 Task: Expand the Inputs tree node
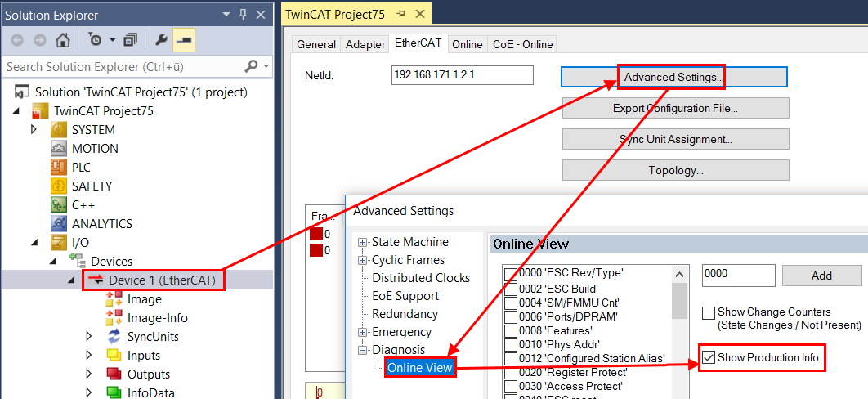pyautogui.click(x=88, y=356)
